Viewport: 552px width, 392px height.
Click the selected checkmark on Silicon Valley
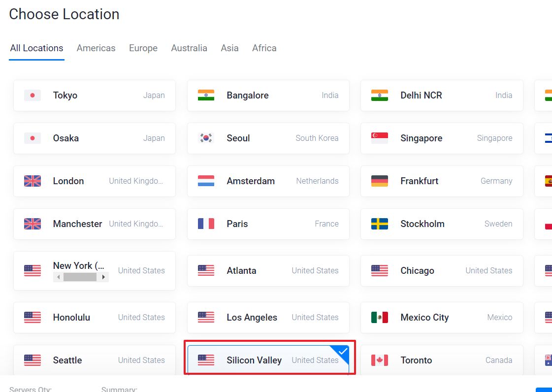point(343,352)
